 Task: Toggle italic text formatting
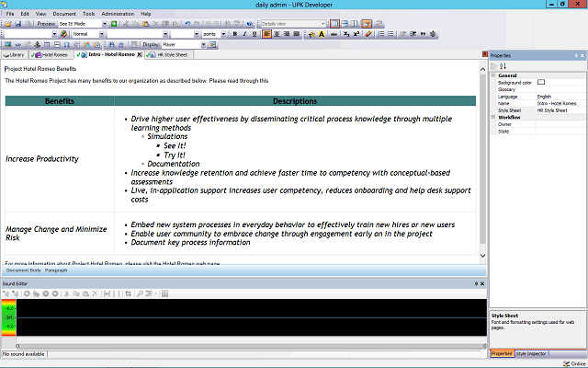(x=245, y=34)
